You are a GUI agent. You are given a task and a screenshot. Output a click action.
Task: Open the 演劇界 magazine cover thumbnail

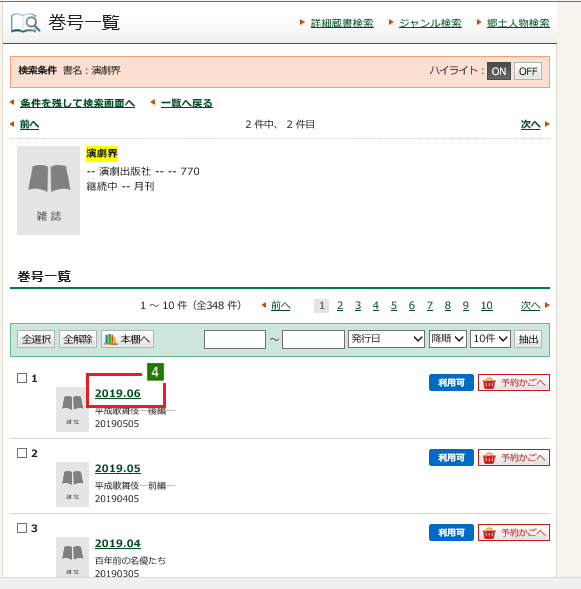pyautogui.click(x=48, y=190)
